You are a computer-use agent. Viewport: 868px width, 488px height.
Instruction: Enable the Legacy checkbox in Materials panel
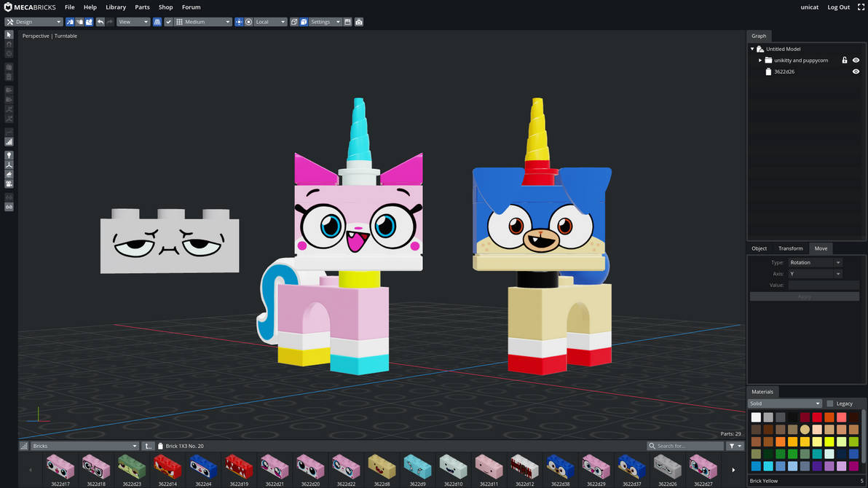coord(829,403)
